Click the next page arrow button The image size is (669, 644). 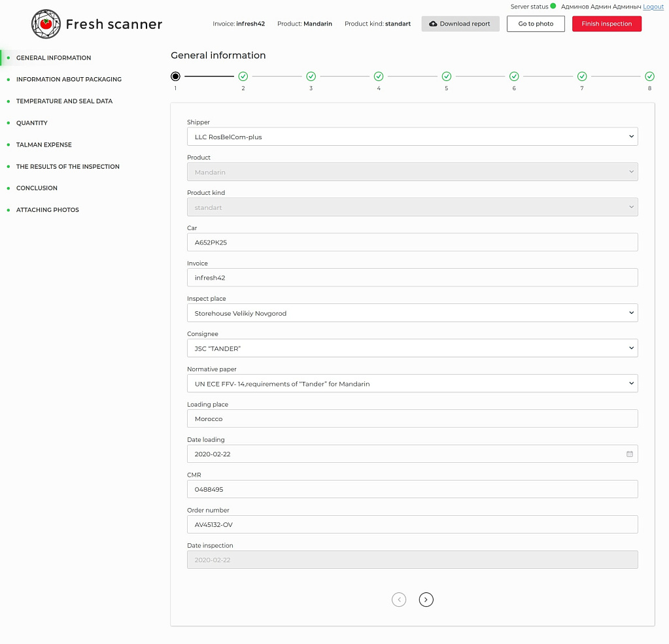[x=426, y=600]
